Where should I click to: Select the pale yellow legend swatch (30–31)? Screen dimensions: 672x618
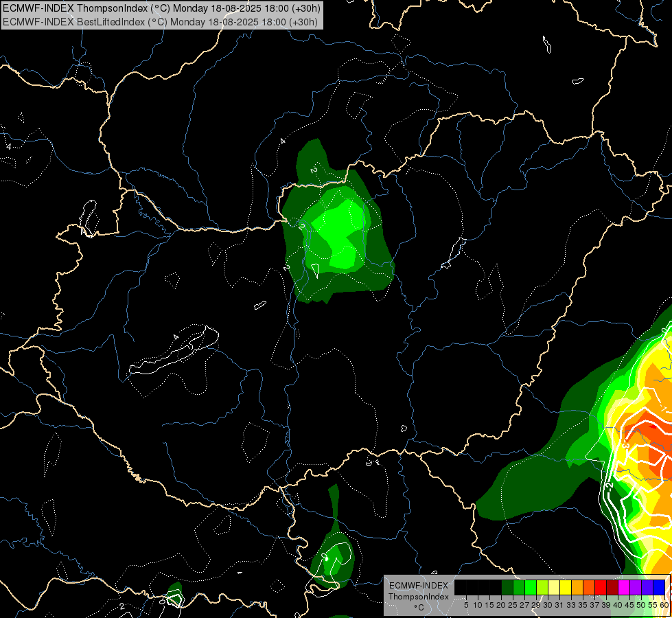pyautogui.click(x=554, y=588)
